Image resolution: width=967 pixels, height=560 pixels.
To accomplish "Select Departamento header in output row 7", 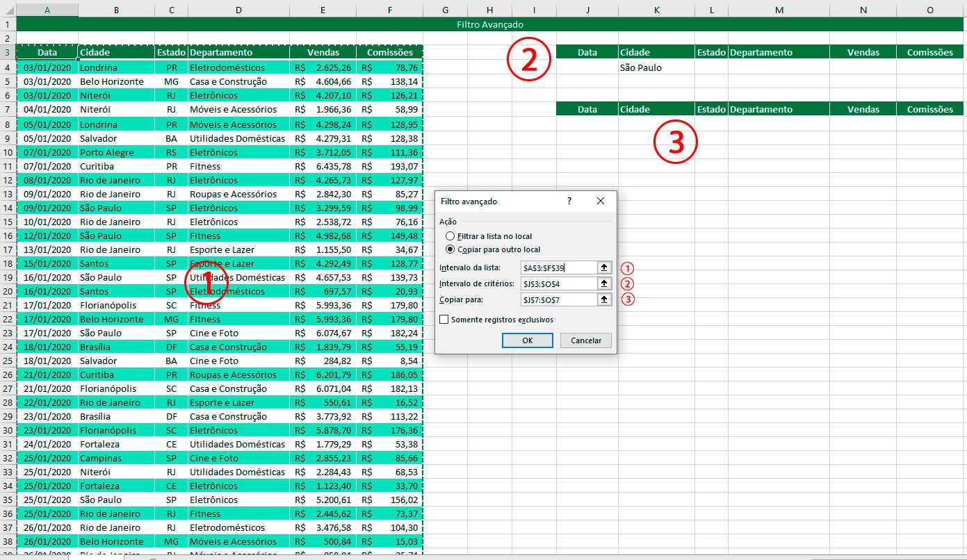I will click(x=779, y=109).
